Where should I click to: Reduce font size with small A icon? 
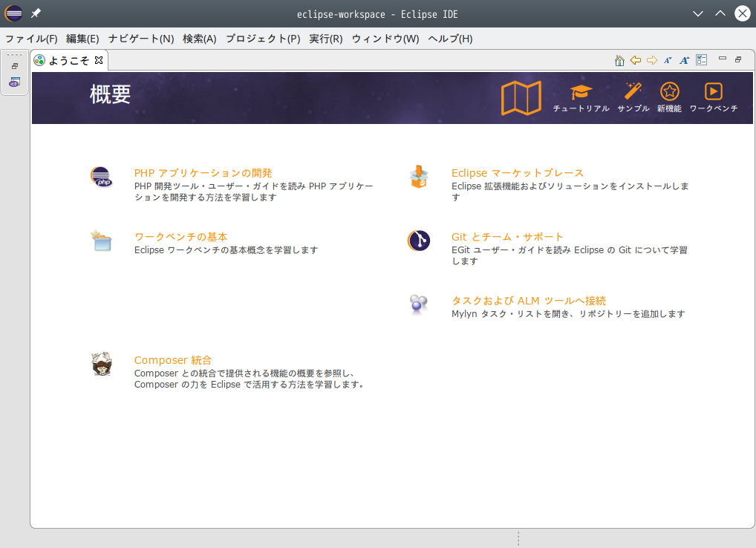coord(668,60)
